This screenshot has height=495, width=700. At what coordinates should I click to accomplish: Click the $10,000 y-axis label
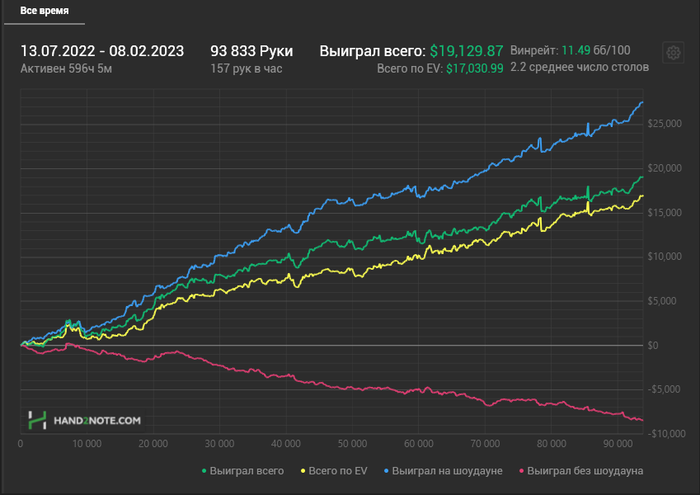pyautogui.click(x=665, y=256)
